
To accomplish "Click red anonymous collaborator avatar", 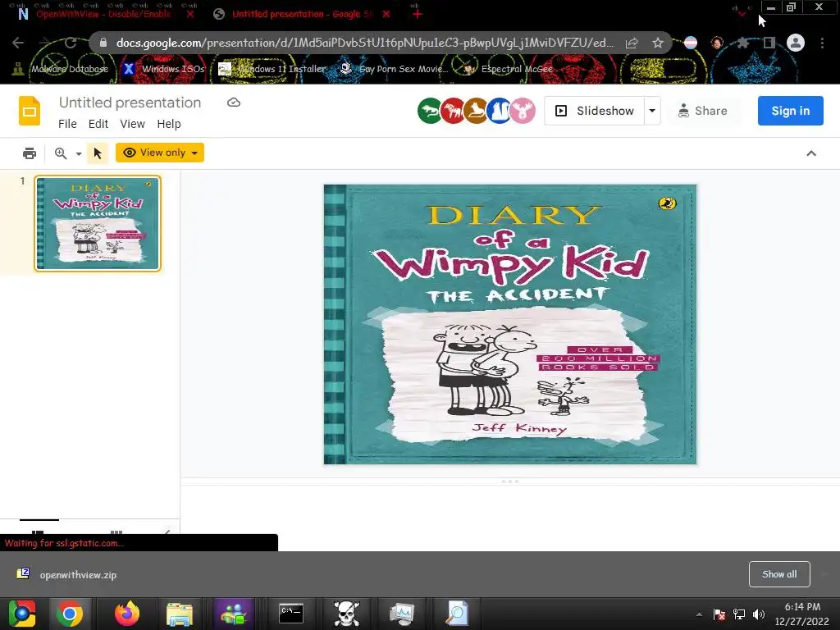I will coord(453,111).
